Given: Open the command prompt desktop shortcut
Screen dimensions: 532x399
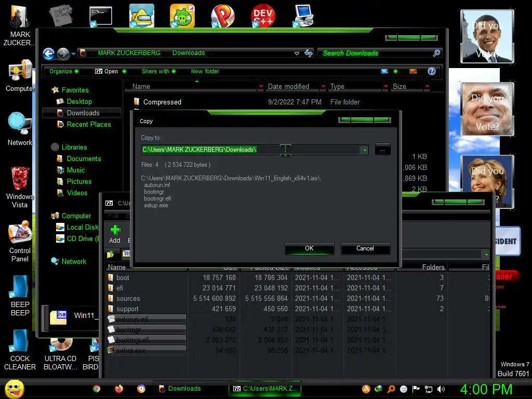Looking at the screenshot, I should point(100,16).
